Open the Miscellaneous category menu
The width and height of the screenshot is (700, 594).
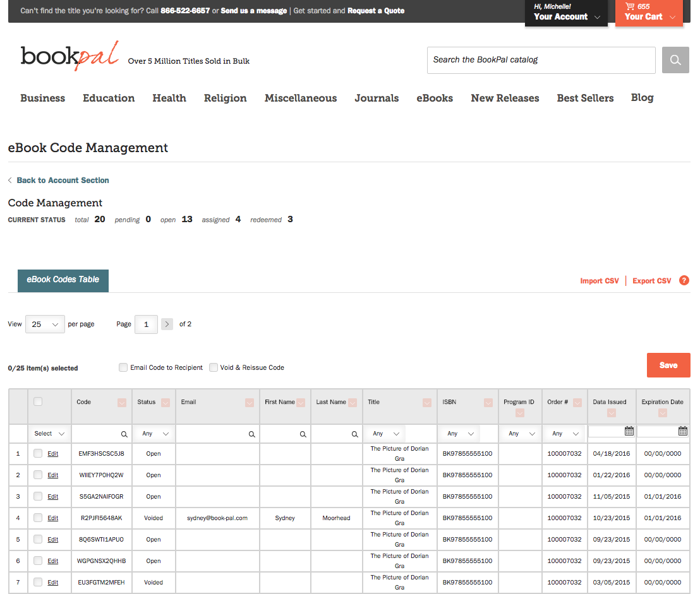(x=301, y=98)
